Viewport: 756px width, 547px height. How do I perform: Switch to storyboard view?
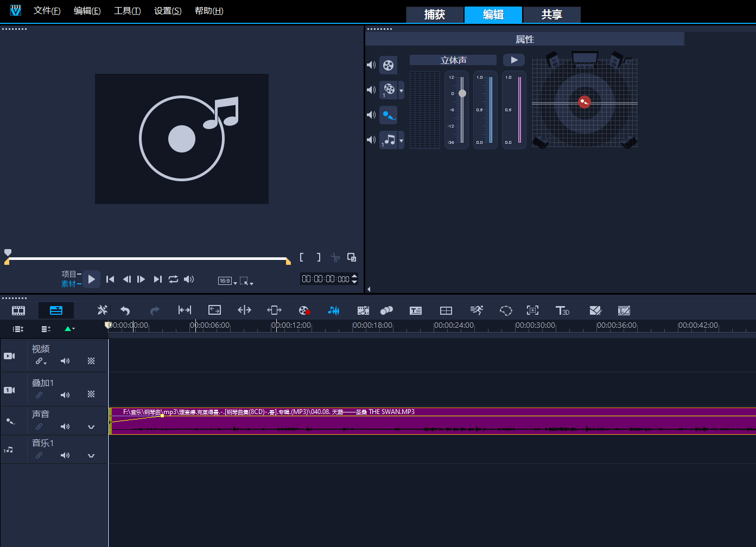pos(18,310)
